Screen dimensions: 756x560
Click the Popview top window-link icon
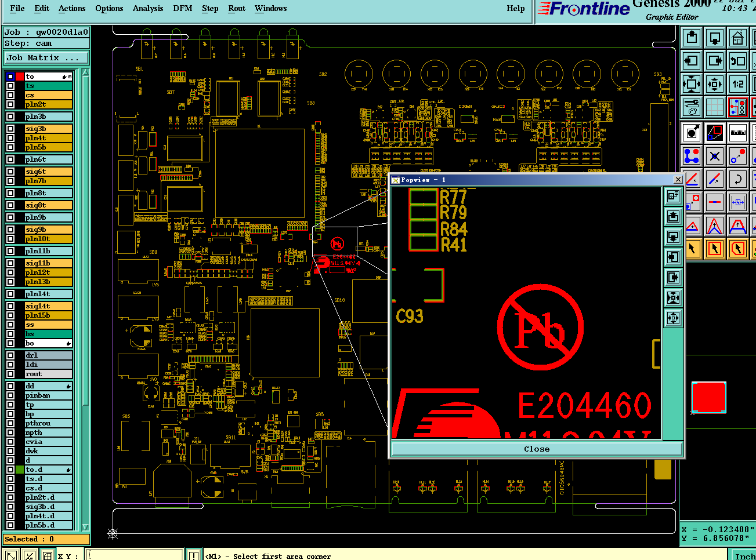coord(673,196)
